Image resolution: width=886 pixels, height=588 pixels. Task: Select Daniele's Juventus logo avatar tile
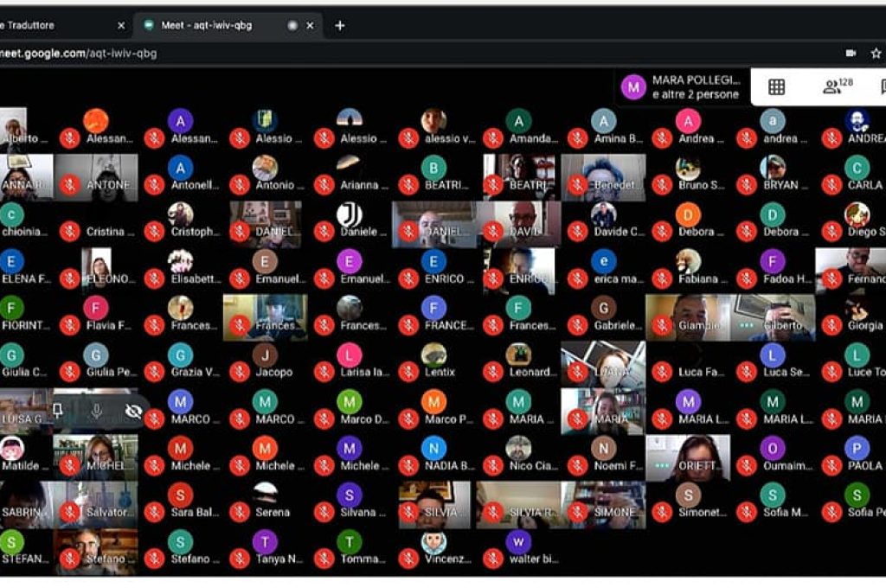350,214
